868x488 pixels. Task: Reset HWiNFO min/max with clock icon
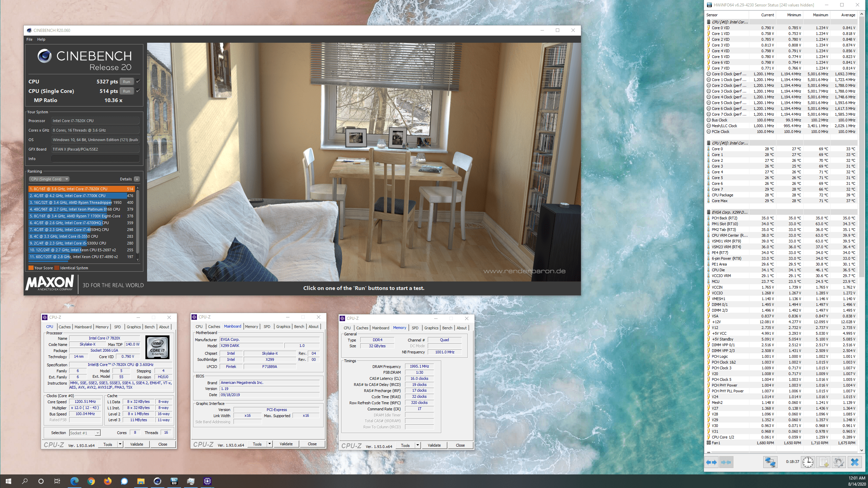point(808,462)
